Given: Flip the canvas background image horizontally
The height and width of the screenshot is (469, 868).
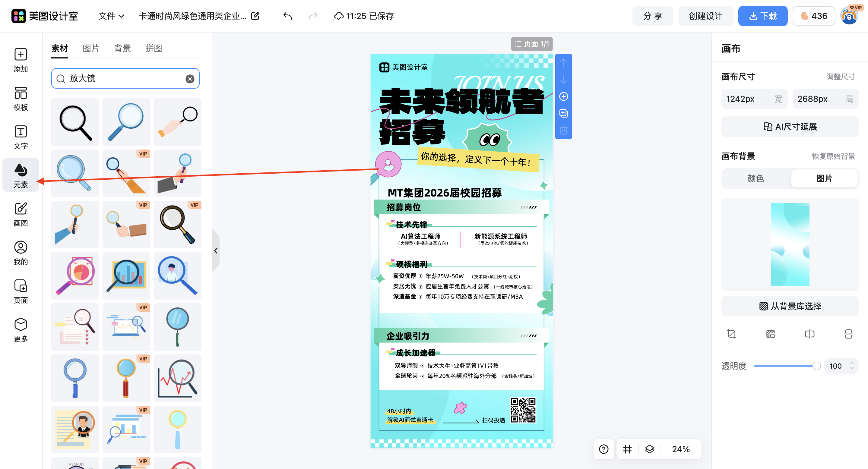Looking at the screenshot, I should click(x=809, y=334).
